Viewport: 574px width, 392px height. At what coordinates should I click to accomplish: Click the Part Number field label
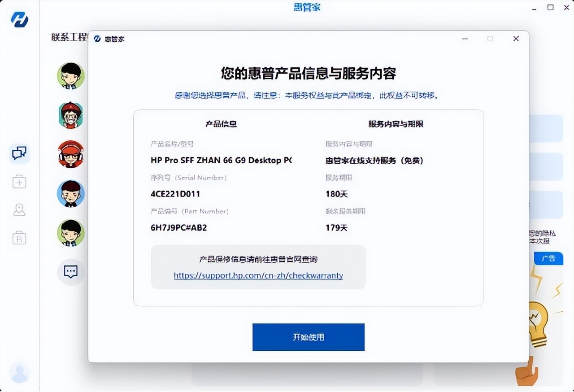190,211
